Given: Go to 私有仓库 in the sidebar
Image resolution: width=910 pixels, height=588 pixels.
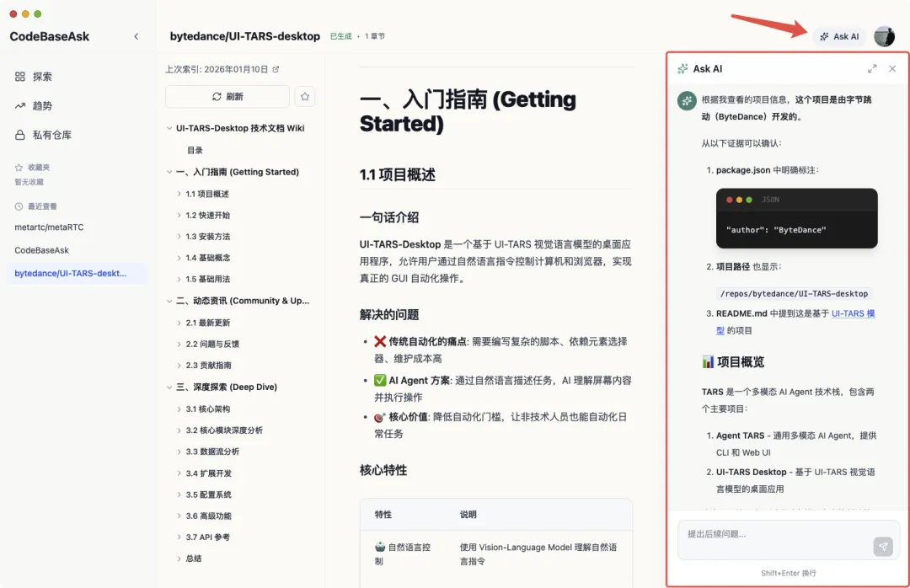Looking at the screenshot, I should click(x=52, y=135).
